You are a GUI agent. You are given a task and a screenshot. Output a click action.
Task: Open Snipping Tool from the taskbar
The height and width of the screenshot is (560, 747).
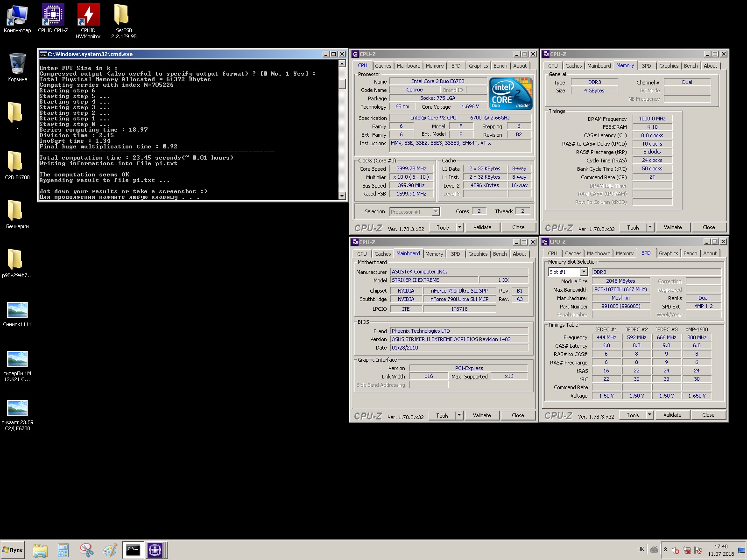click(x=86, y=550)
